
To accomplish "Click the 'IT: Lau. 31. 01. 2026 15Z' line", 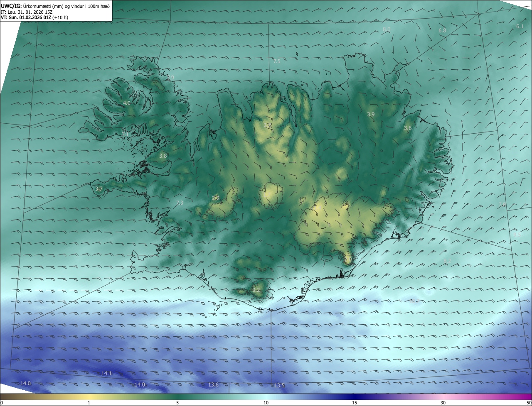I will point(26,12).
